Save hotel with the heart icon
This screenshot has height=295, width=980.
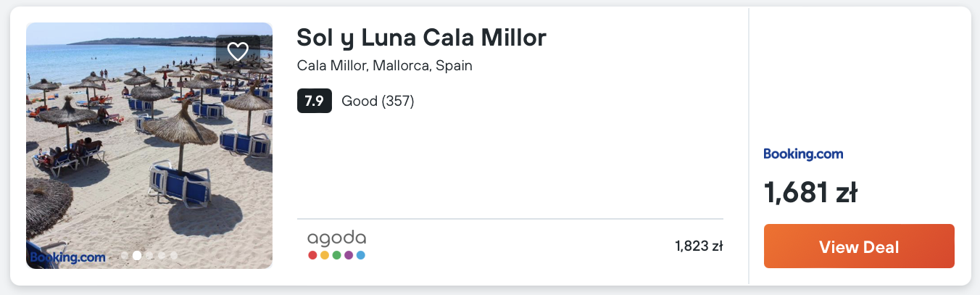238,51
